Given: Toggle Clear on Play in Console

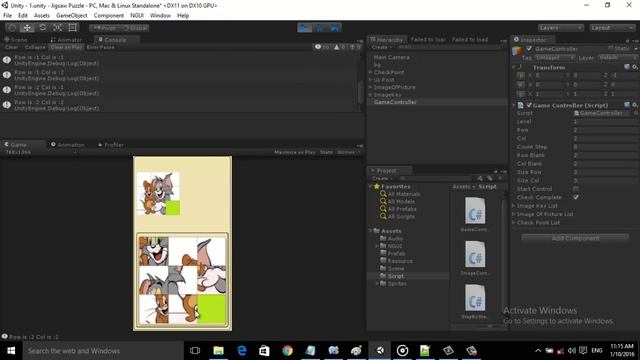Looking at the screenshot, I should pos(66,47).
